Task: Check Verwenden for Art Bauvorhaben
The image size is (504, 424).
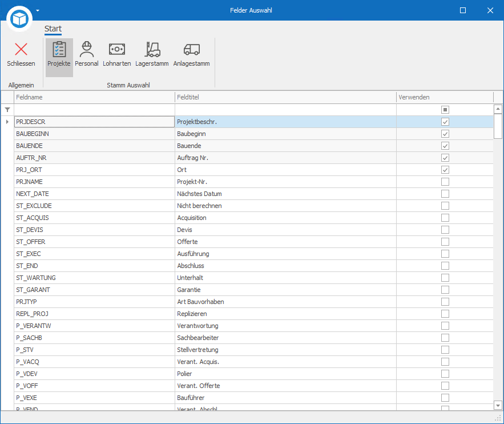Action: click(445, 302)
